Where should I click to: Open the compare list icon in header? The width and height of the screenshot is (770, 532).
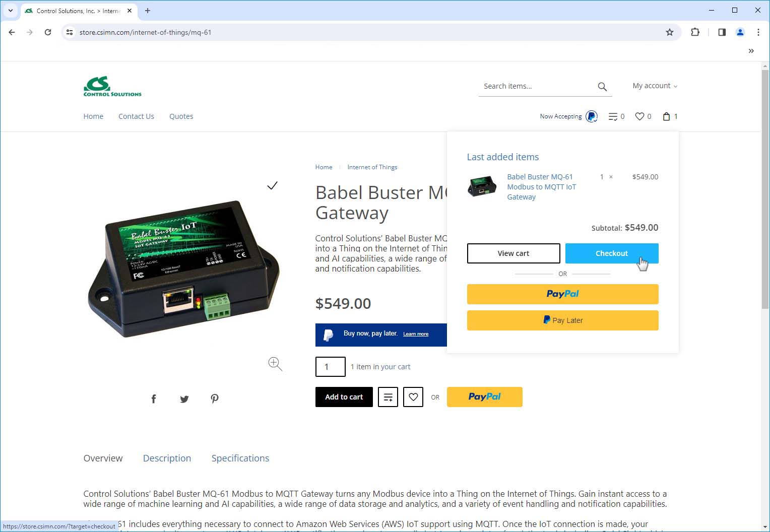pyautogui.click(x=613, y=116)
